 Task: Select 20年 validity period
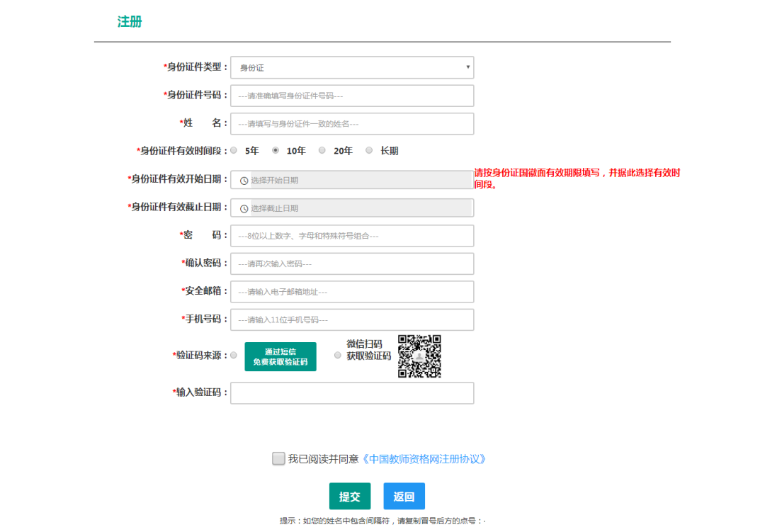point(322,150)
